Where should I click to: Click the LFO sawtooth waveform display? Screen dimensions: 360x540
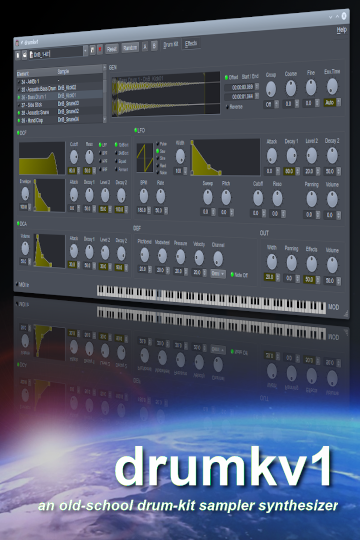(145, 158)
